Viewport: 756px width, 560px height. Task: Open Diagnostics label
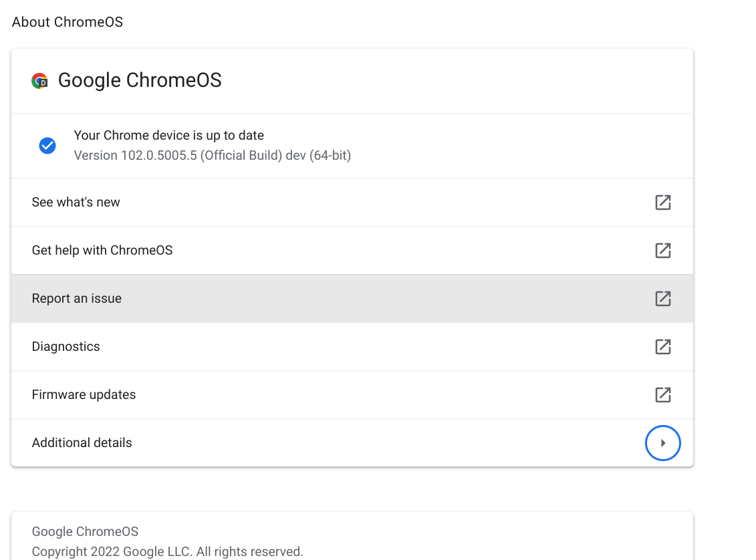point(66,347)
